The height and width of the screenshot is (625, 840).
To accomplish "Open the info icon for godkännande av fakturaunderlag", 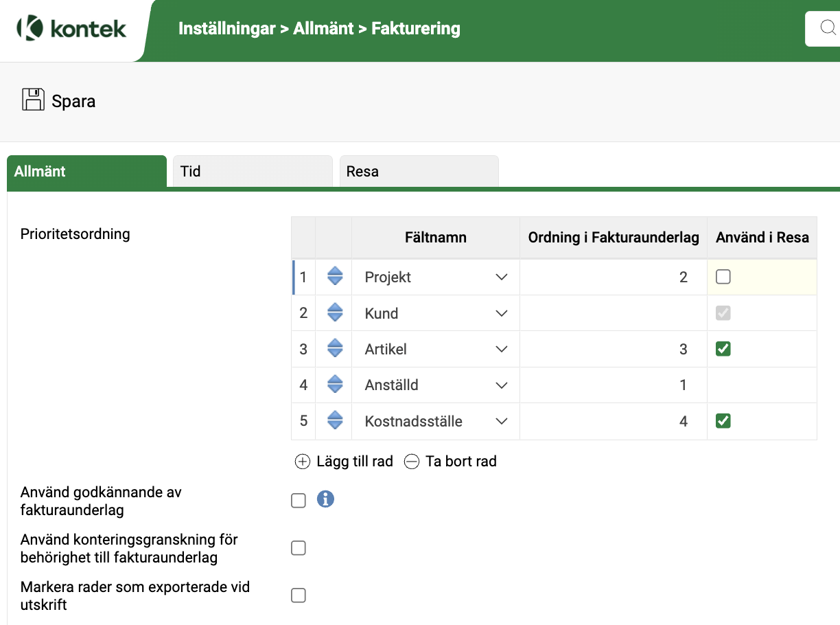I will (325, 499).
